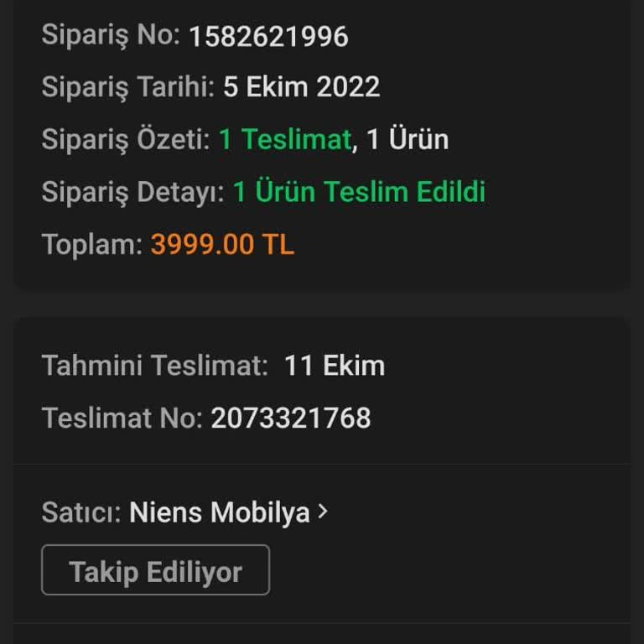Select the order number 1582621996
644x644 pixels.
[268, 36]
